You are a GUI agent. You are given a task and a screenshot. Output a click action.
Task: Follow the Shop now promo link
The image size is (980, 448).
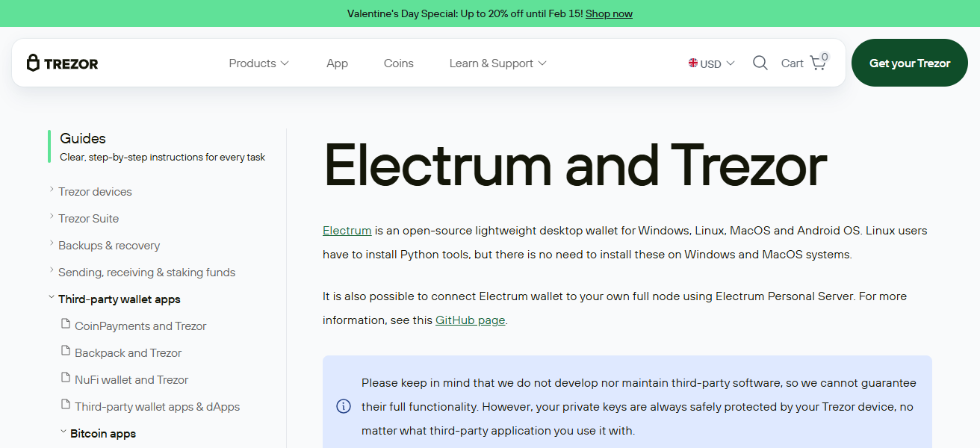click(609, 13)
